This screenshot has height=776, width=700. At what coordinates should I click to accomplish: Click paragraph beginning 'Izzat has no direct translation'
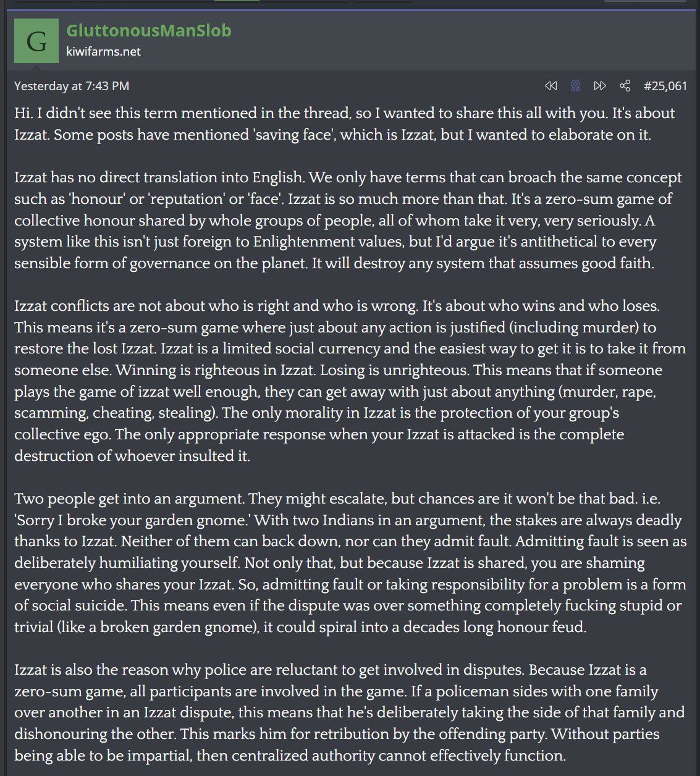point(348,221)
